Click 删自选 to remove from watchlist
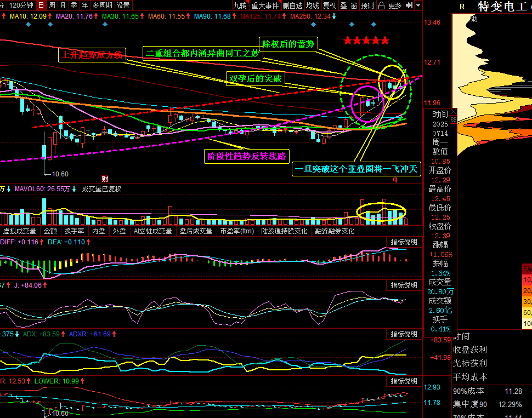 292,5
